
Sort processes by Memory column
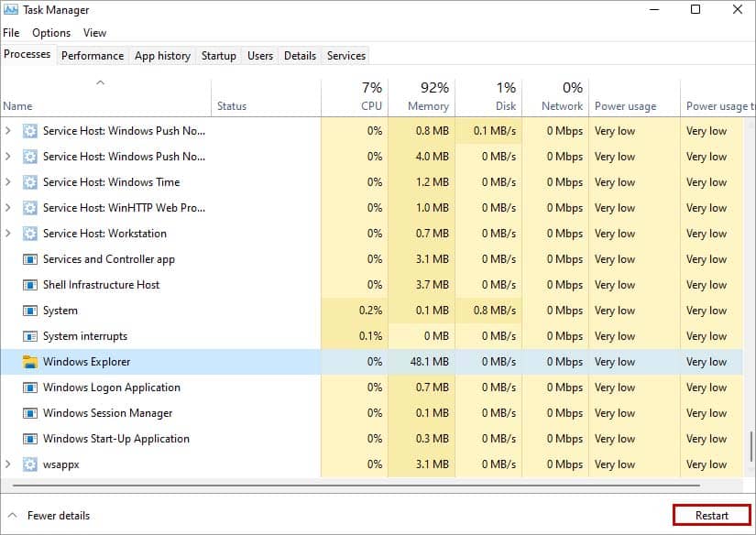pos(422,97)
